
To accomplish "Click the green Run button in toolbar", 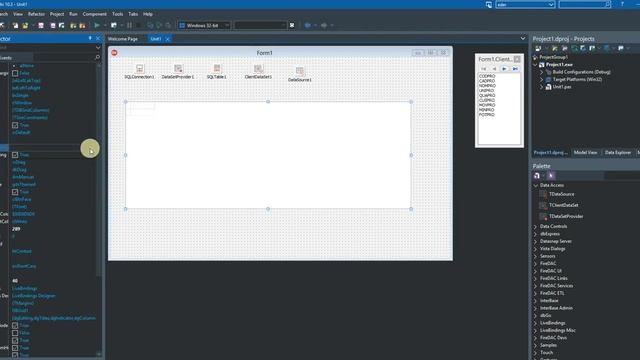I will click(x=97, y=25).
